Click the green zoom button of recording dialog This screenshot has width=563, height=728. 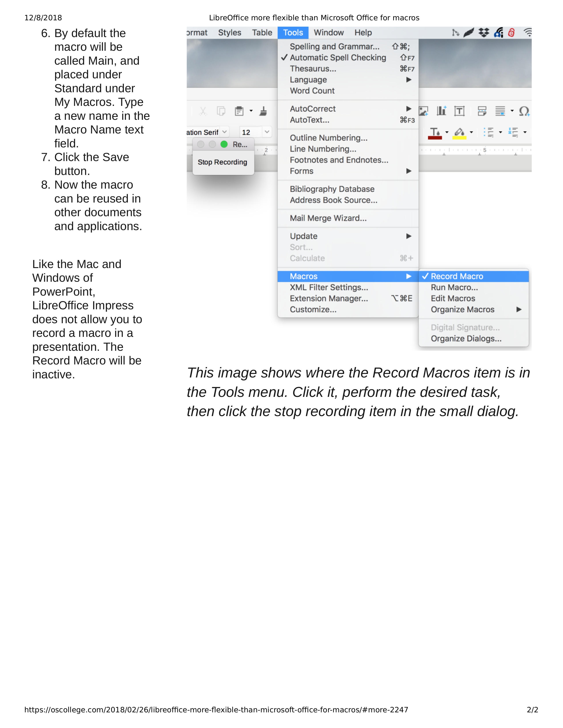tap(224, 144)
